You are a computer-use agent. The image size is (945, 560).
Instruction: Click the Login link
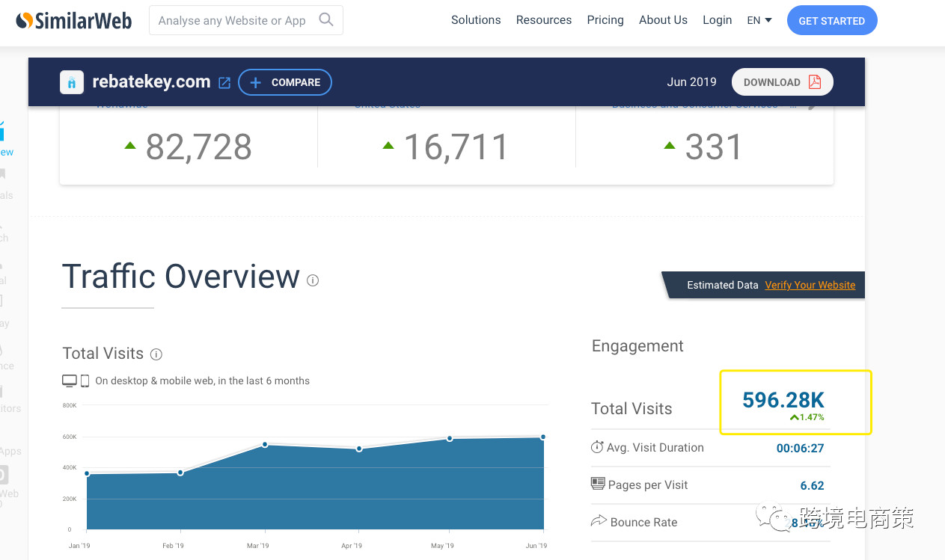pyautogui.click(x=717, y=20)
